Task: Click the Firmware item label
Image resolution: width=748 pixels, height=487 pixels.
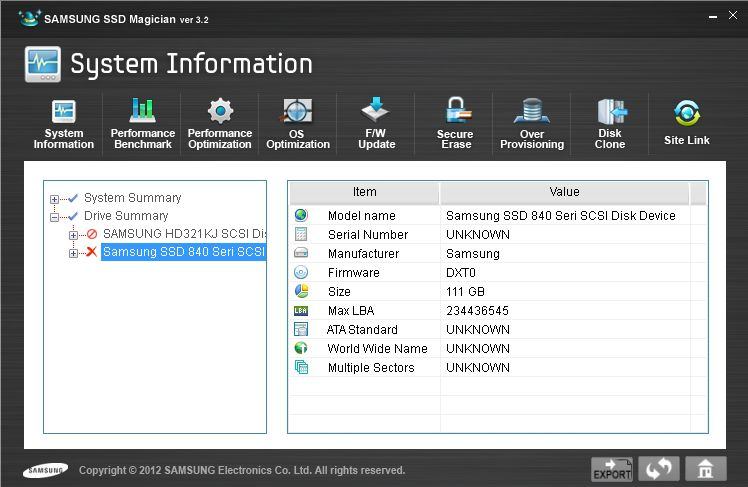Action: pos(353,273)
